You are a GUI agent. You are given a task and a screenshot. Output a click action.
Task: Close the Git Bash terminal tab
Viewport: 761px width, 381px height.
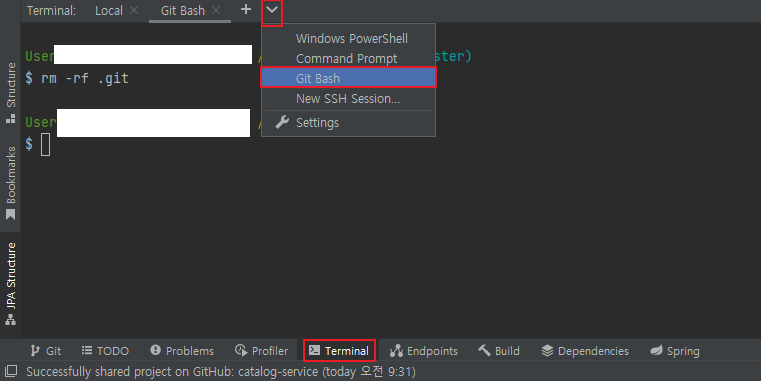pos(216,10)
